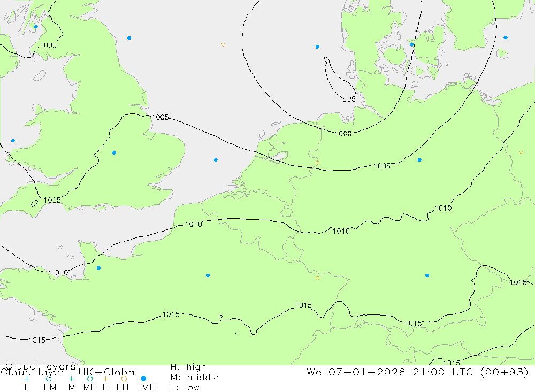Select the blue marker over the Danish islands
The width and height of the screenshot is (535, 392).
(411, 44)
